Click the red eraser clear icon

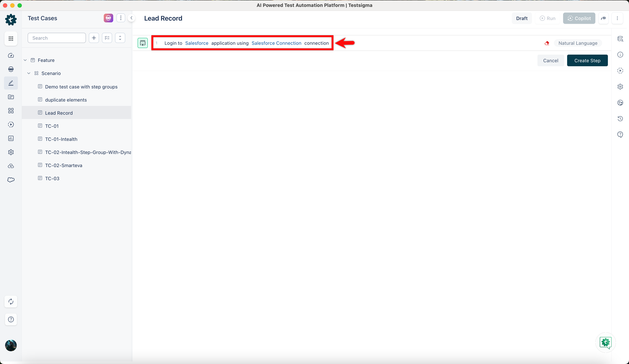pyautogui.click(x=547, y=43)
